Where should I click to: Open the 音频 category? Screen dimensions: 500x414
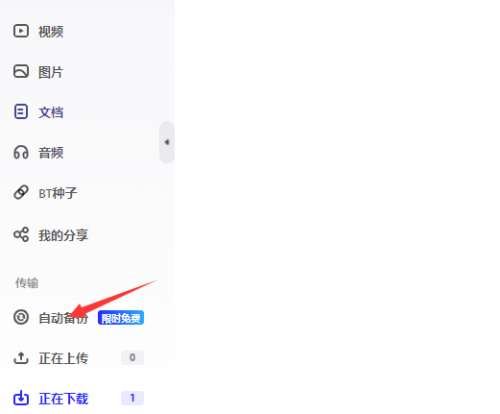pyautogui.click(x=51, y=153)
